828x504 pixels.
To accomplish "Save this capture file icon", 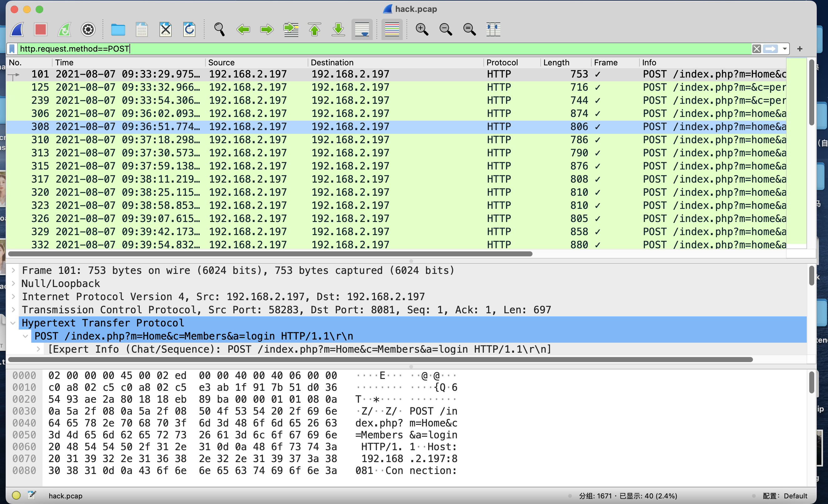I will [x=142, y=30].
